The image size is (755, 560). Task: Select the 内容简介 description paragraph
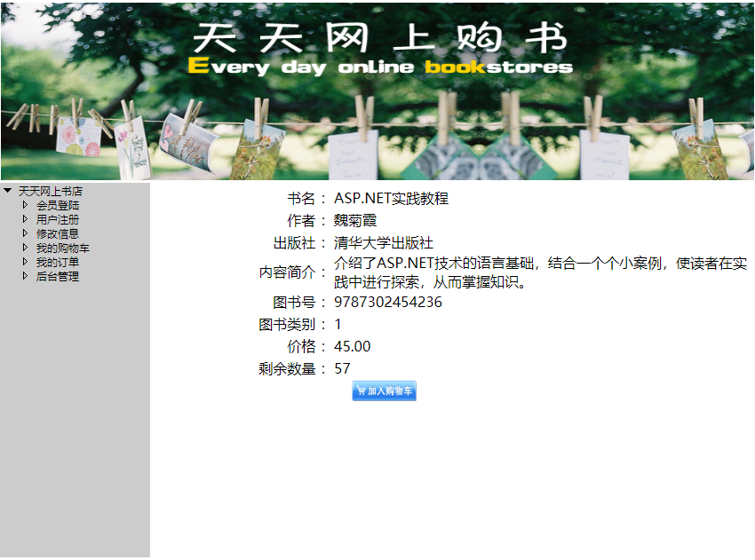click(x=541, y=272)
